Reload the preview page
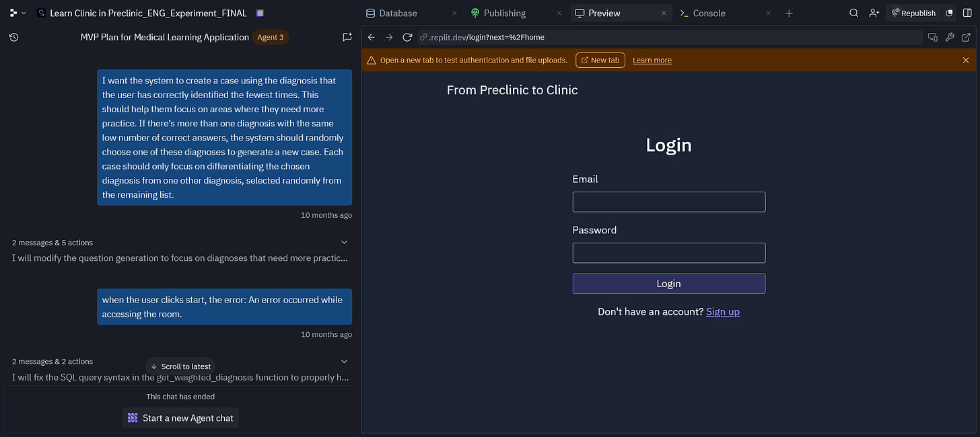The image size is (980, 437). coord(407,37)
